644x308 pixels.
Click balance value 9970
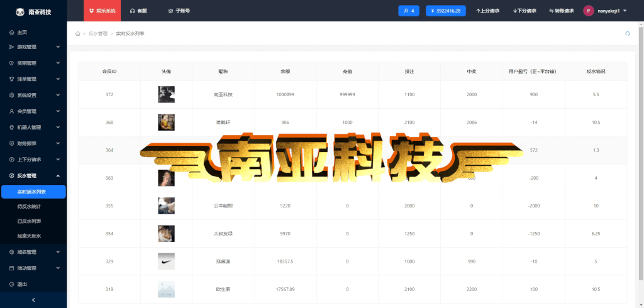(285, 234)
